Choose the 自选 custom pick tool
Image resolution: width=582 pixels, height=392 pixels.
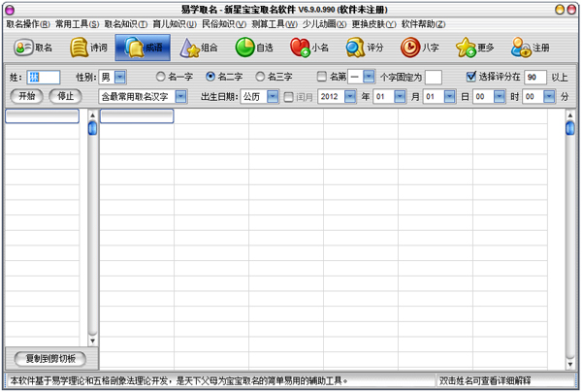tap(254, 48)
